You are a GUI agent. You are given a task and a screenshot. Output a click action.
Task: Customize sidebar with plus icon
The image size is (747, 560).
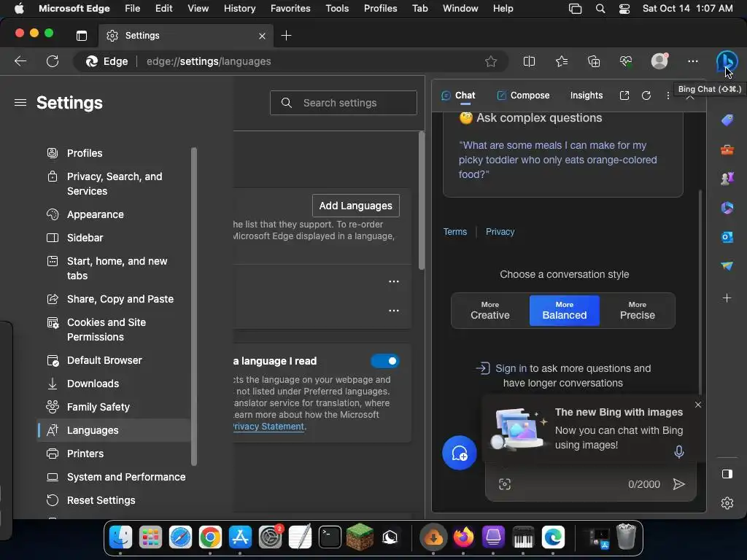pyautogui.click(x=727, y=298)
